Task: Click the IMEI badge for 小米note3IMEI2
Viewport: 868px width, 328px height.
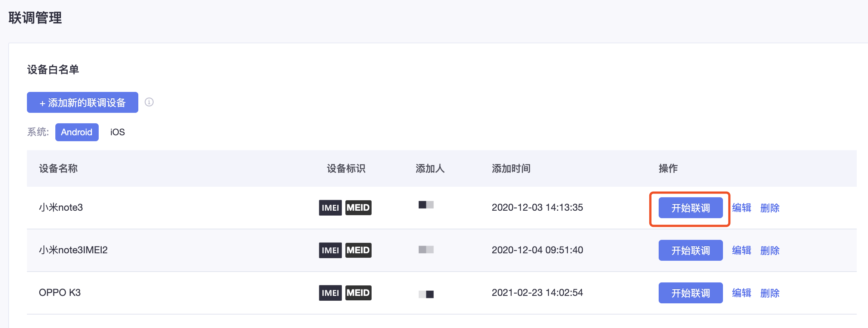Action: pos(330,250)
